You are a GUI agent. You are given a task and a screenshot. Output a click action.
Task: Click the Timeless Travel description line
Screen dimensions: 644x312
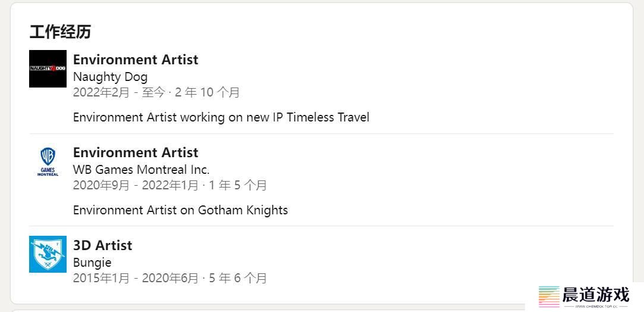[x=221, y=117]
